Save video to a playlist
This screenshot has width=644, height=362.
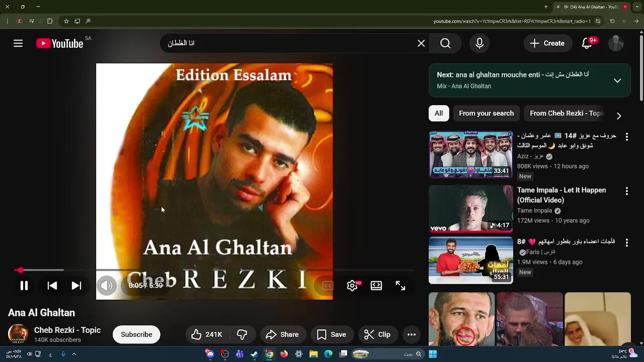click(331, 334)
